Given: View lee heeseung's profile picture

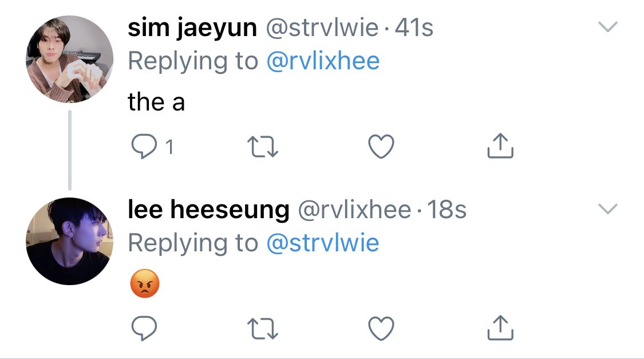Looking at the screenshot, I should [x=69, y=241].
